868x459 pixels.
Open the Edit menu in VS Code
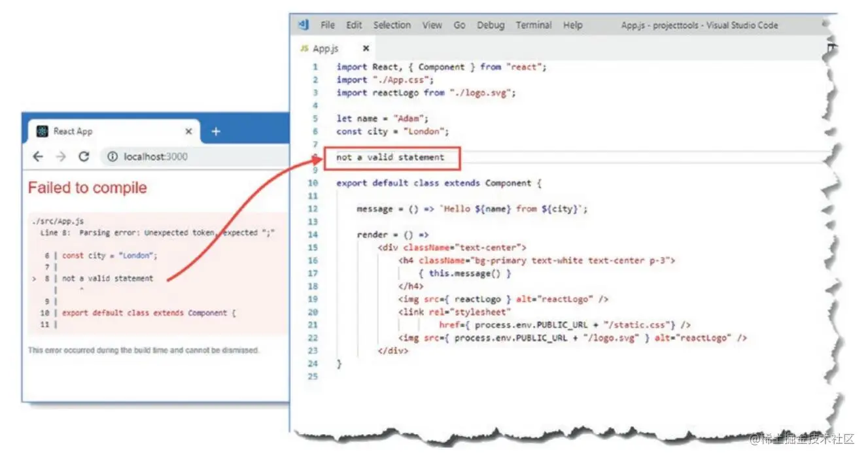pos(354,25)
